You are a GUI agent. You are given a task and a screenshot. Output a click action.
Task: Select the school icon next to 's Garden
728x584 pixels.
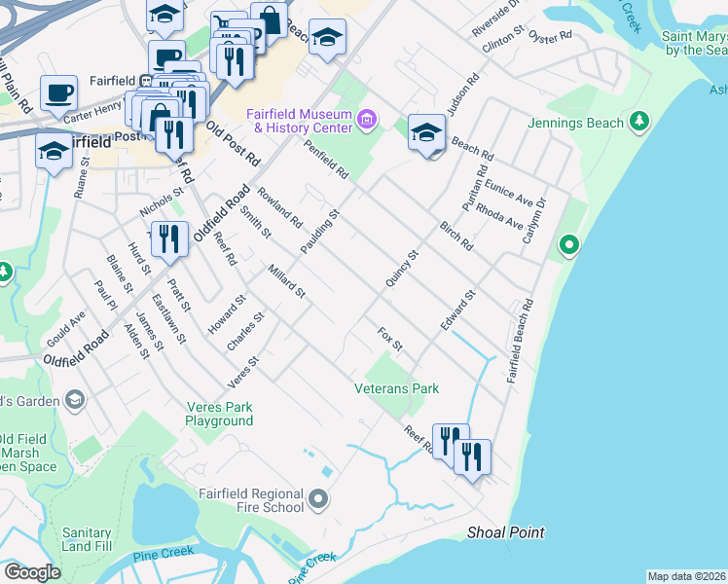coord(75,400)
